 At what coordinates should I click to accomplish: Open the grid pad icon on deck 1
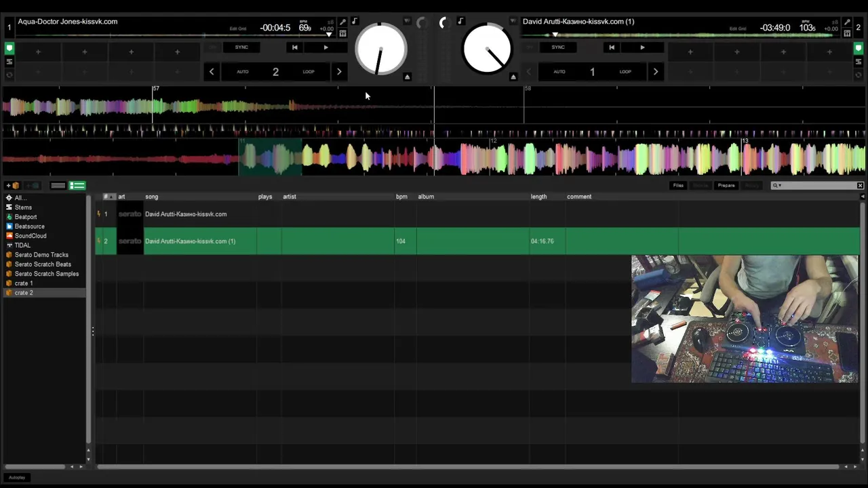(342, 33)
